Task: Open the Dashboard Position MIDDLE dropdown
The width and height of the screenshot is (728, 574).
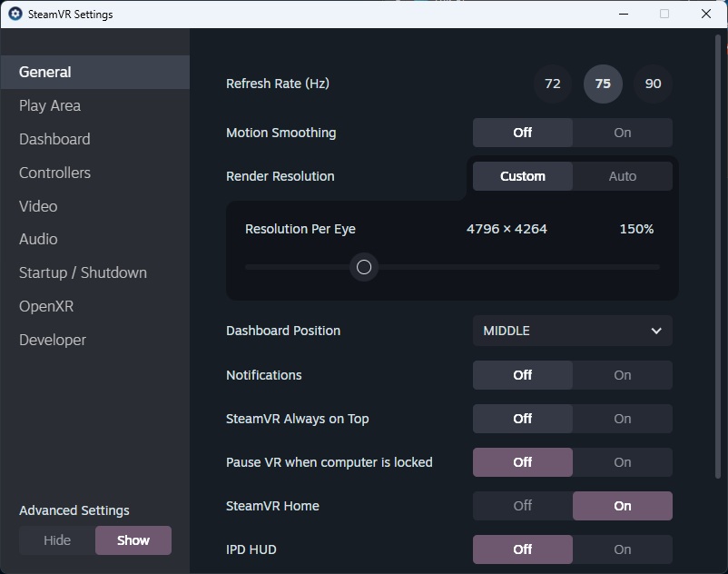Action: click(x=573, y=331)
